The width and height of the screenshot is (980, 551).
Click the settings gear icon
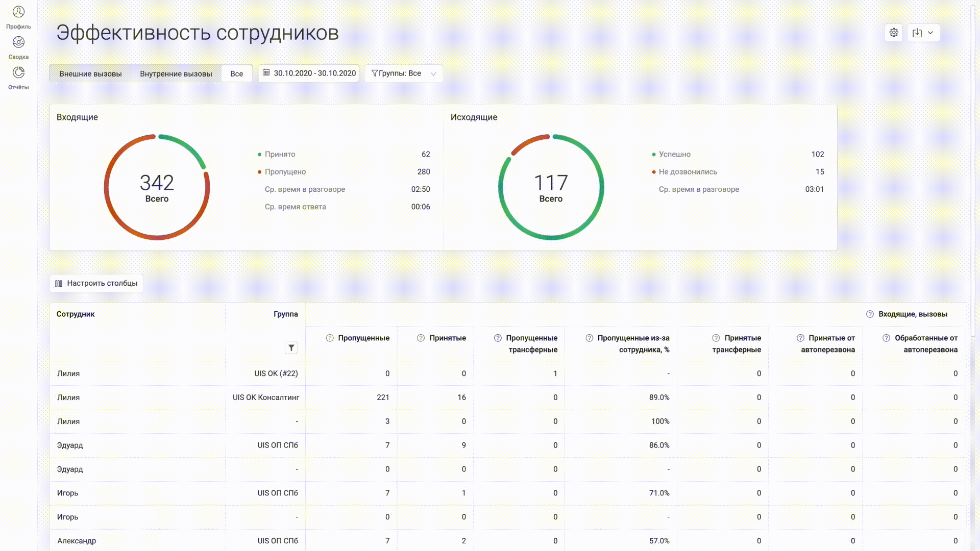(x=894, y=33)
